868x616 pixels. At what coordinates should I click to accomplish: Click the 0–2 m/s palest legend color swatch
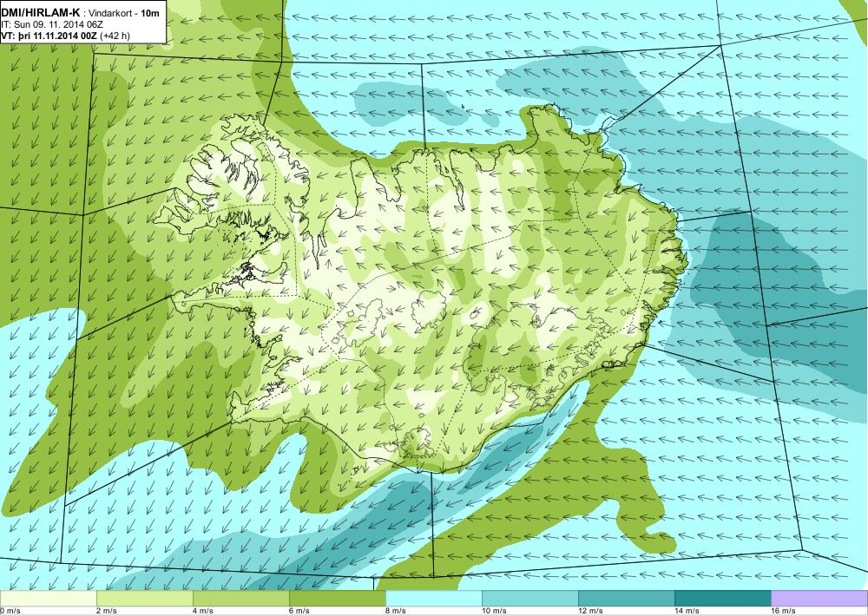48,598
